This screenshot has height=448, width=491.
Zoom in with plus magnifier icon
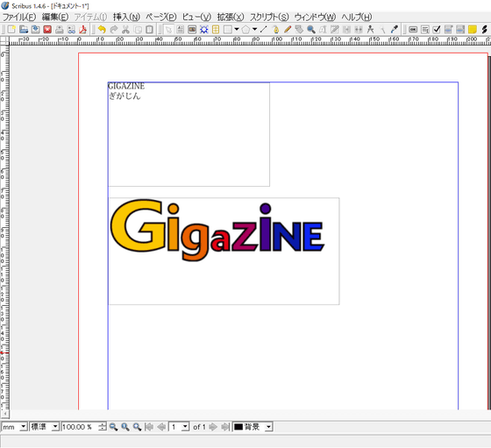(137, 427)
